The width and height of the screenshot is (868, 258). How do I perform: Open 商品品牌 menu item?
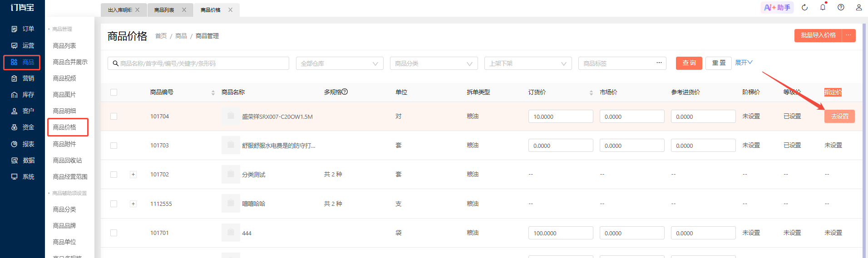[x=64, y=226]
